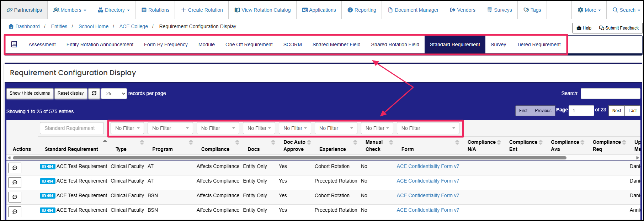The width and height of the screenshot is (644, 221).
Task: Switch to Shared Rotation Field tab
Action: click(395, 44)
